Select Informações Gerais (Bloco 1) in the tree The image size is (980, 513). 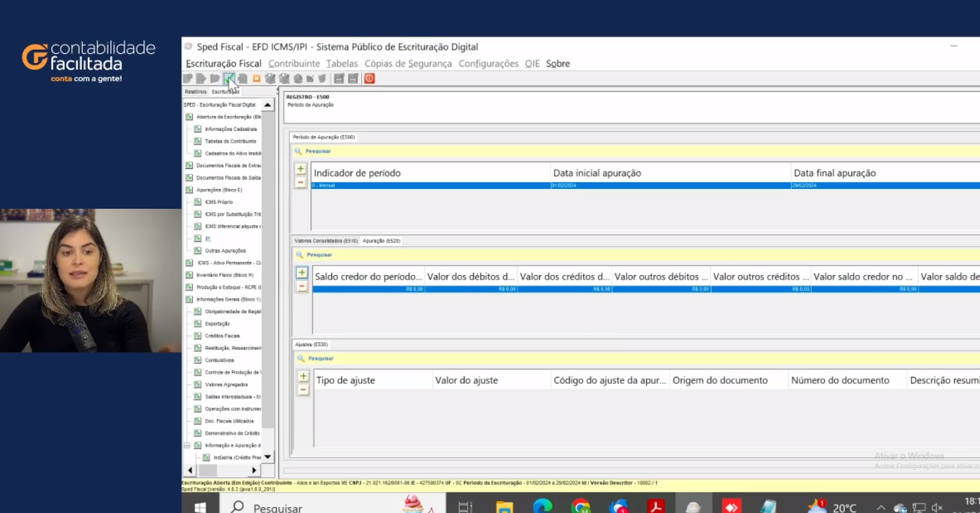[229, 300]
